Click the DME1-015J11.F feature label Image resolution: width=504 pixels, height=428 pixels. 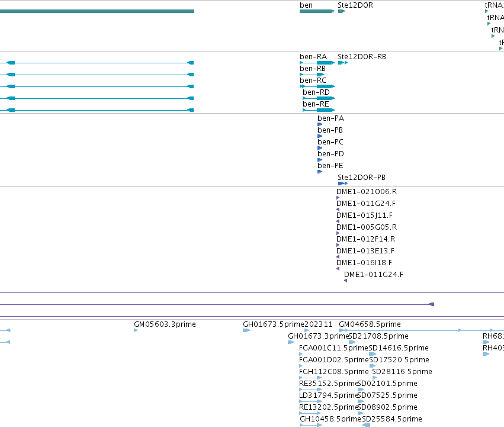pos(364,215)
